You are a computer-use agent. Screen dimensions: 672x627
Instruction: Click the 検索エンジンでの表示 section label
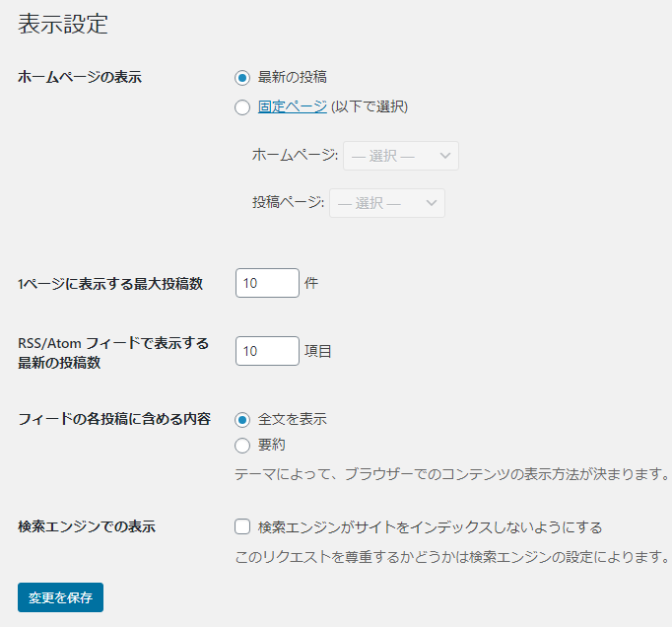87,526
